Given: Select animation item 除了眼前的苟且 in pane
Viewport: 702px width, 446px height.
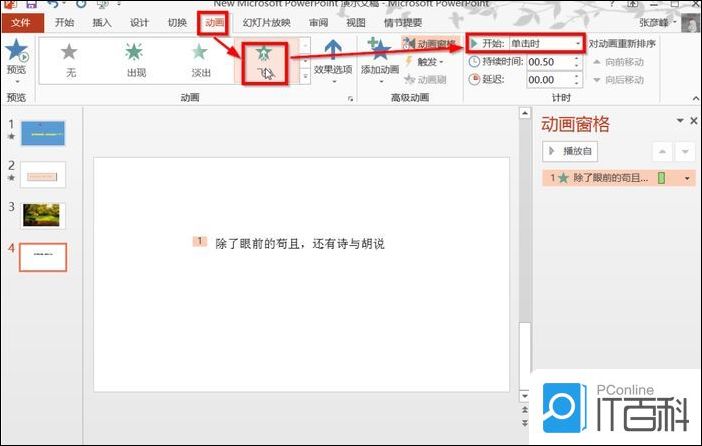Looking at the screenshot, I should point(619,178).
